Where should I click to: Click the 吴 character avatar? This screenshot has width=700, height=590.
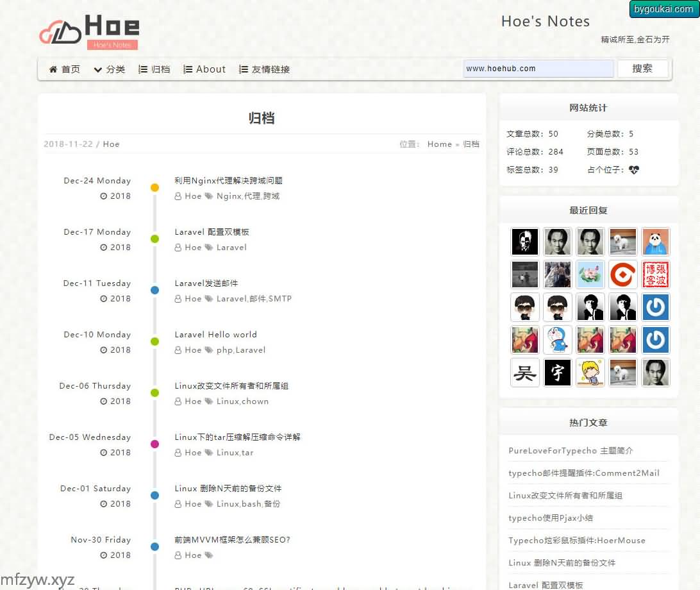(x=524, y=373)
